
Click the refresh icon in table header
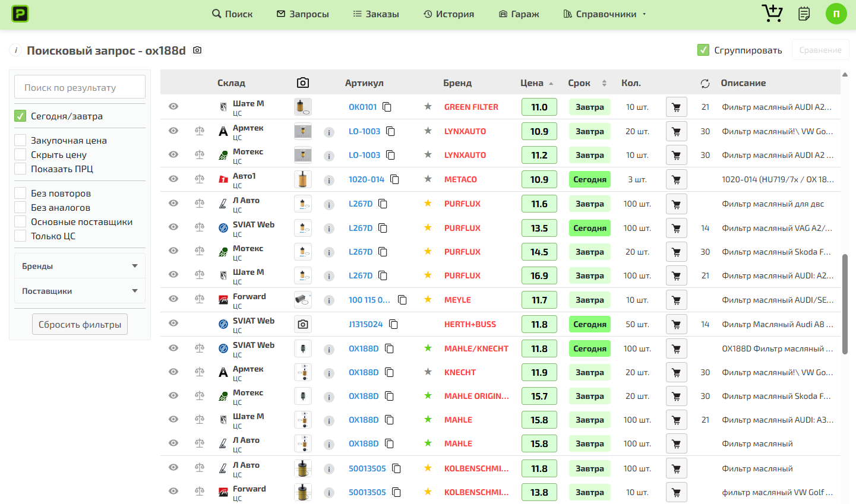click(x=705, y=84)
